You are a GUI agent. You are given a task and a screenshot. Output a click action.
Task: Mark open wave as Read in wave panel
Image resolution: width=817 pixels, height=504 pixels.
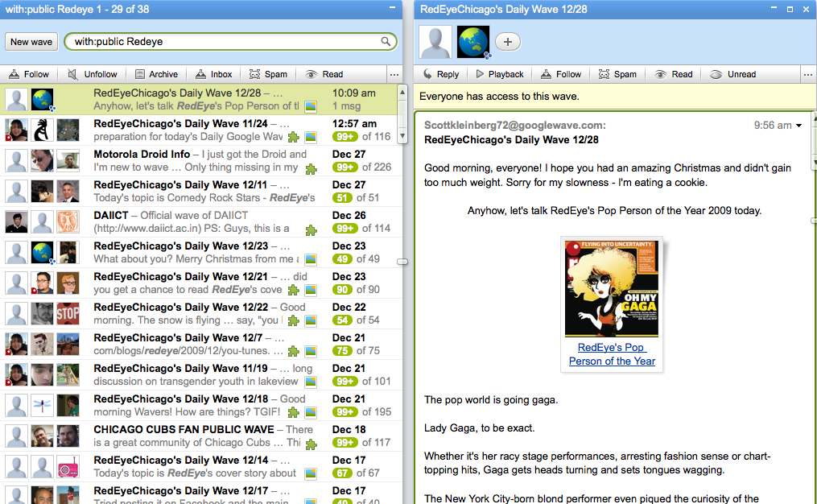(674, 74)
